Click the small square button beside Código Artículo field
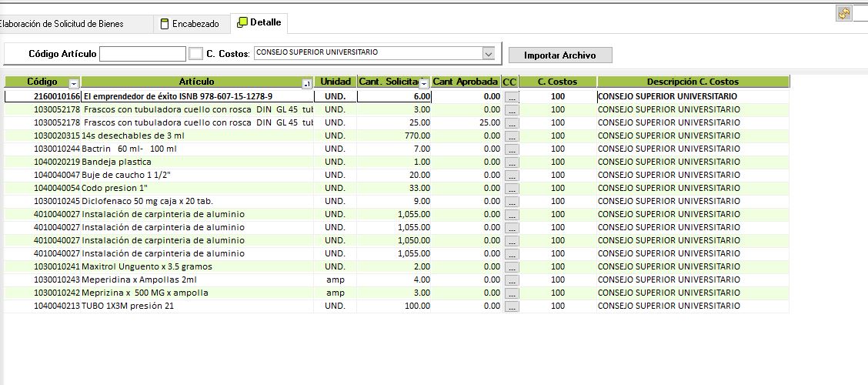The width and height of the screenshot is (868, 385). pyautogui.click(x=196, y=54)
